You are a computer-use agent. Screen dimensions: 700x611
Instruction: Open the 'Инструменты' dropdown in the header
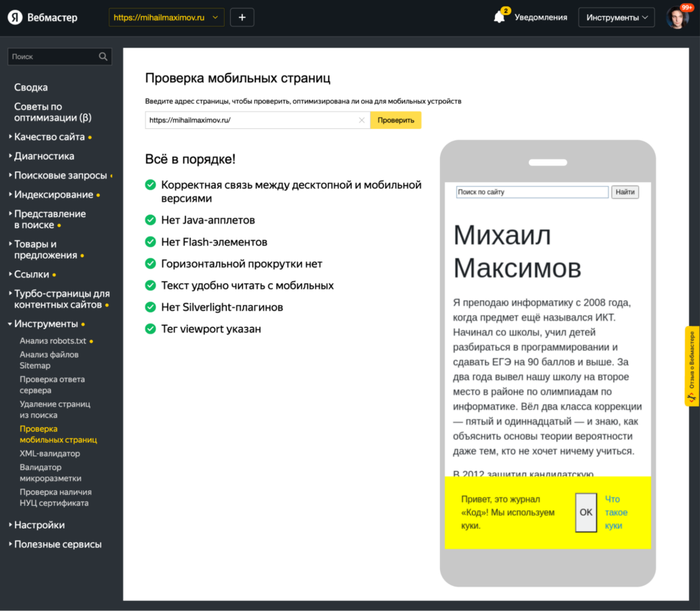click(x=616, y=17)
